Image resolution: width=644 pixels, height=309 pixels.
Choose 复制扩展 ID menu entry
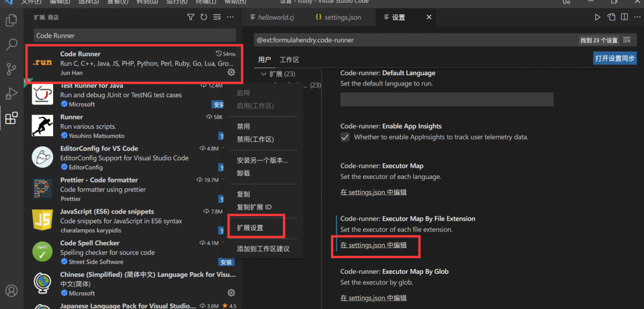(254, 206)
